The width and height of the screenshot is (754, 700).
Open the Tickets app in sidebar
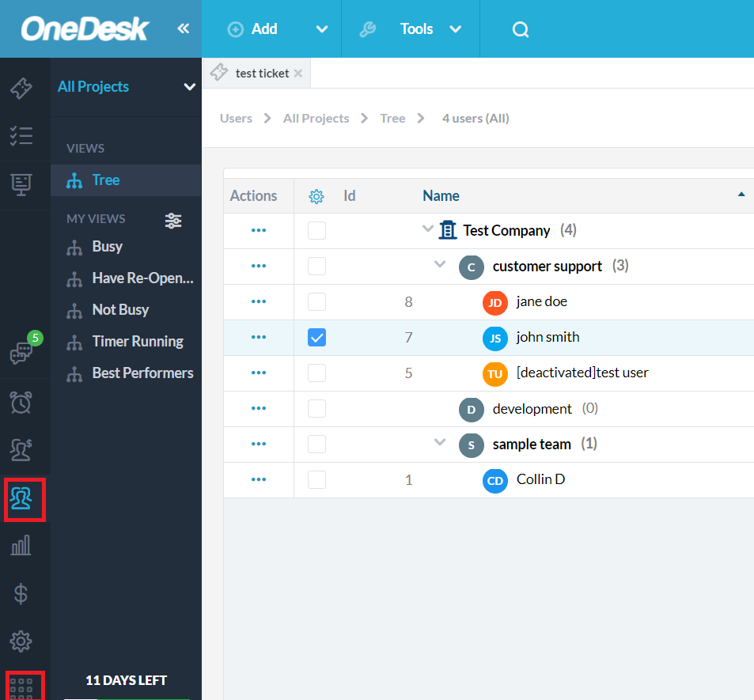[21, 88]
